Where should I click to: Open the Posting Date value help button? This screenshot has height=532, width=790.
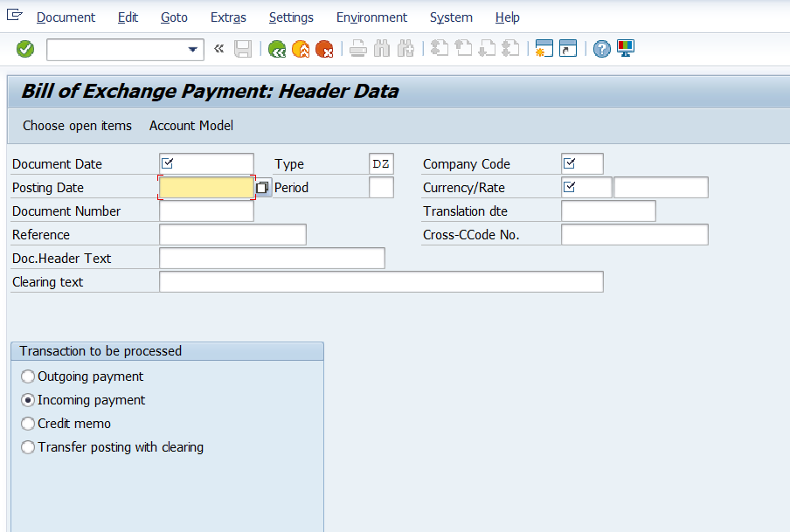(262, 188)
